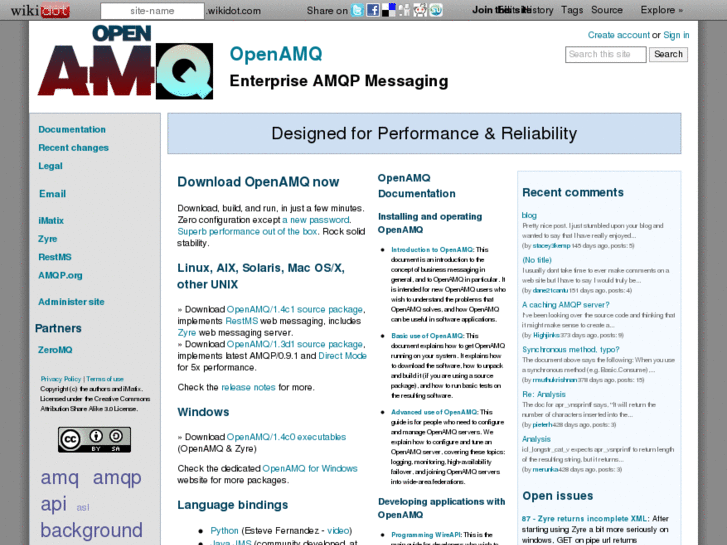The width and height of the screenshot is (727, 545).
Task: Select the 'amq' tag in tag cloud
Action: (59, 477)
